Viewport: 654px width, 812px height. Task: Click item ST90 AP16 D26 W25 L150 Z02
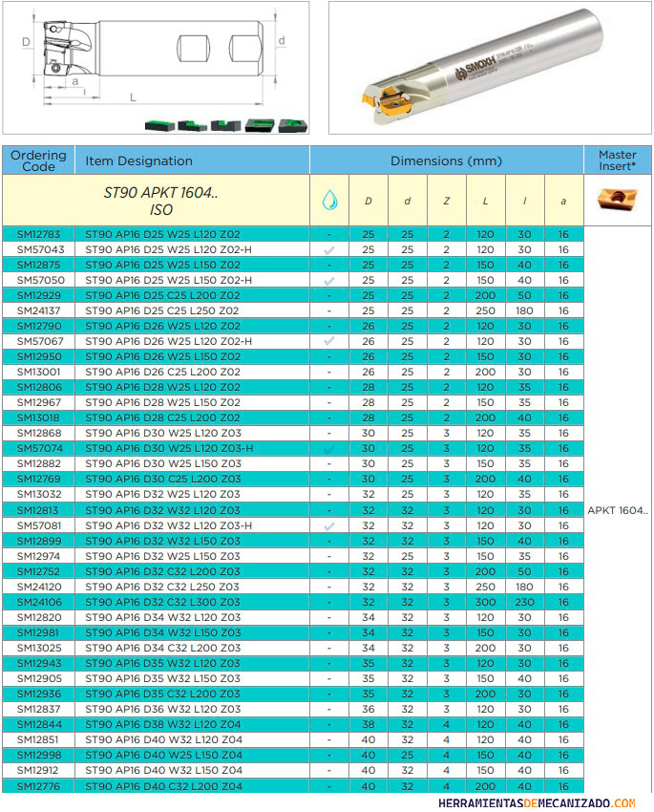163,356
